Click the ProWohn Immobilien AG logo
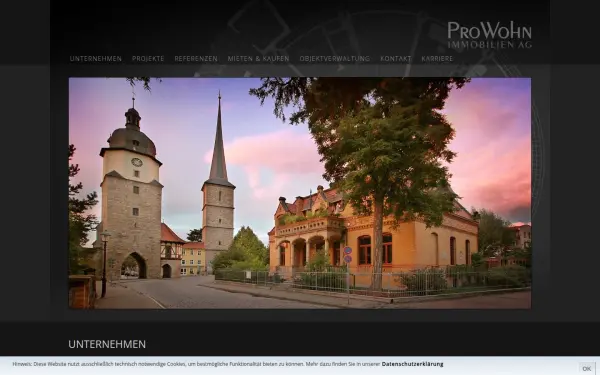This screenshot has width=600, height=375. (489, 35)
